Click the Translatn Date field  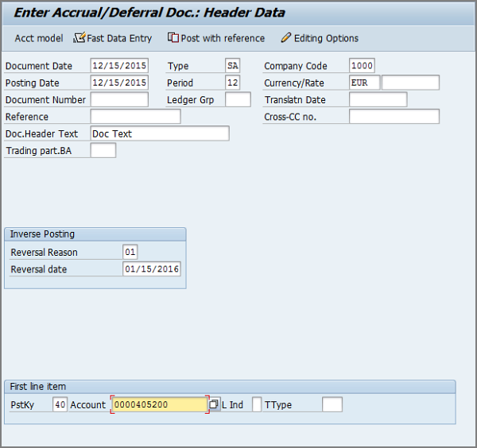(378, 99)
